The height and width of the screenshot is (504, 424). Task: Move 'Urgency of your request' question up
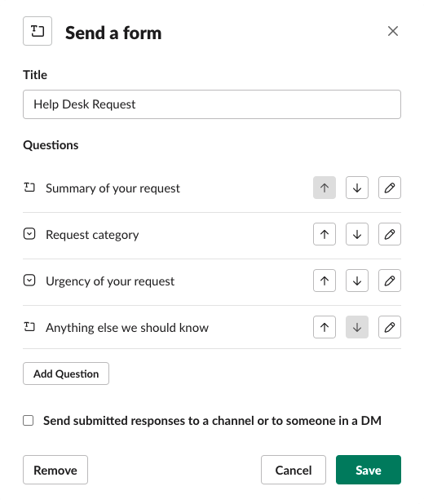tap(325, 281)
